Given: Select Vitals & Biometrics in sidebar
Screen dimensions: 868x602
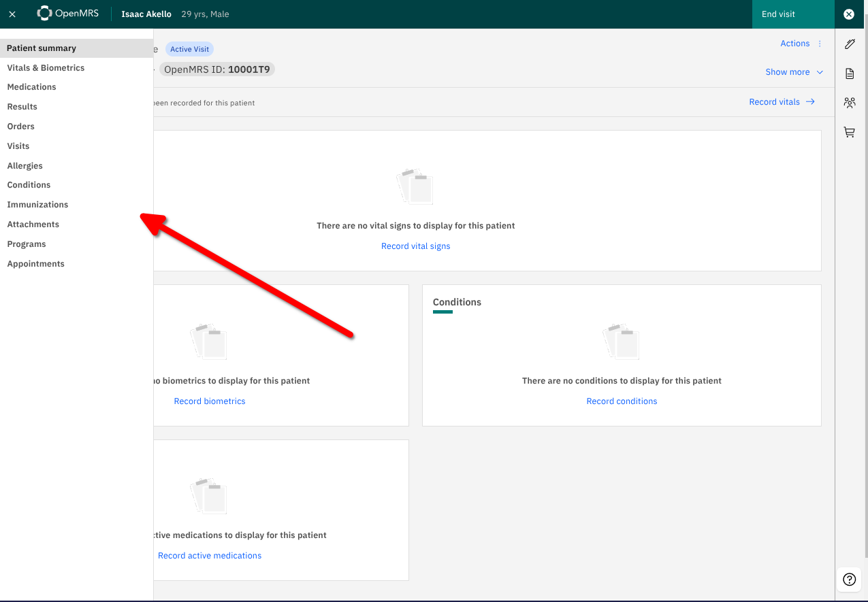Looking at the screenshot, I should pos(46,68).
